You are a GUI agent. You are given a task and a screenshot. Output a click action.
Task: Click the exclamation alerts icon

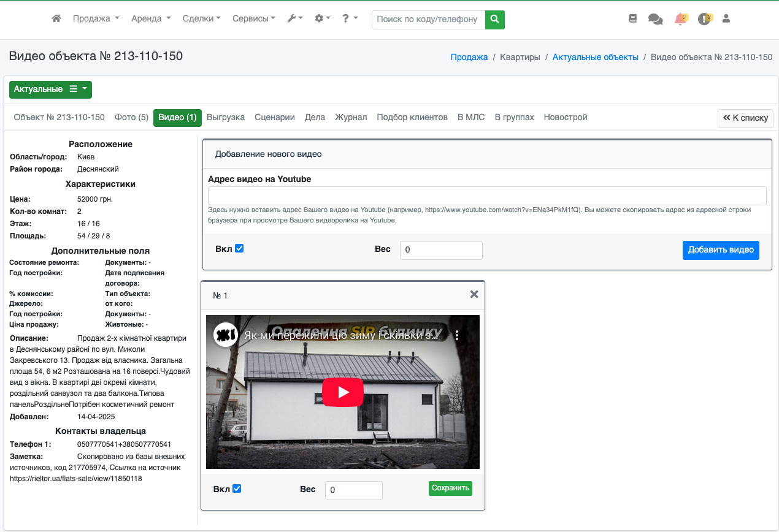pos(704,19)
